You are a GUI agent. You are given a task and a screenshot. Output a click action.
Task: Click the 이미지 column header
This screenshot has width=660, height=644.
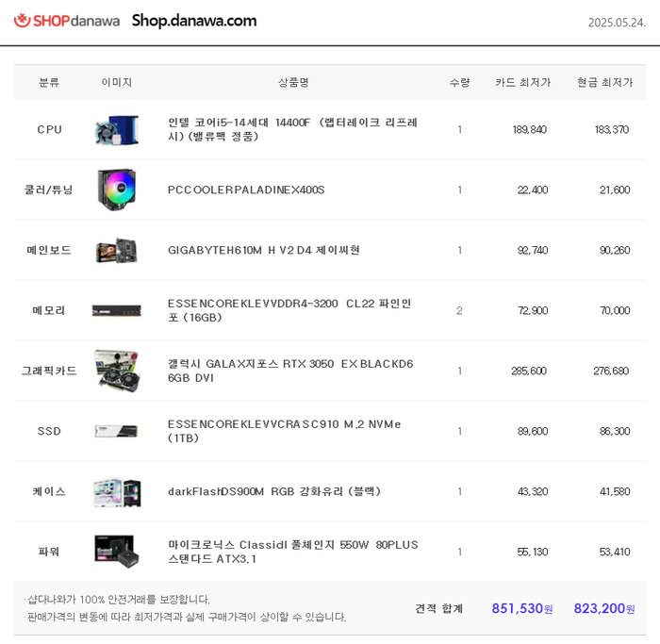pyautogui.click(x=117, y=82)
